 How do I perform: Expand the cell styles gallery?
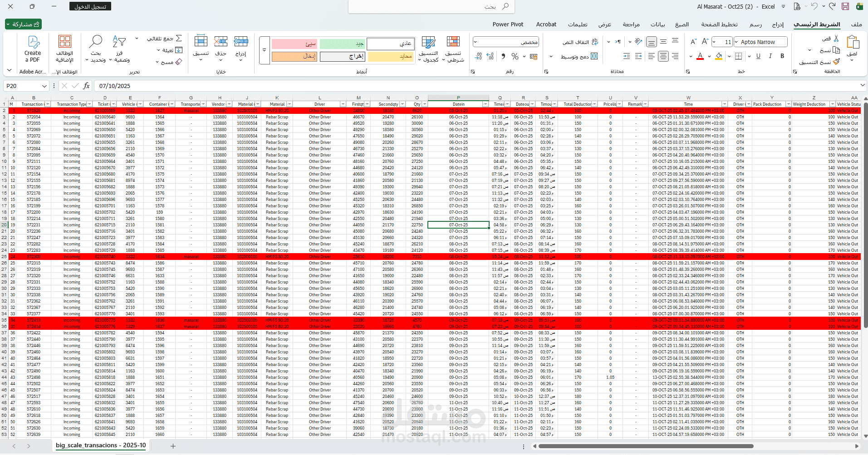tap(264, 50)
